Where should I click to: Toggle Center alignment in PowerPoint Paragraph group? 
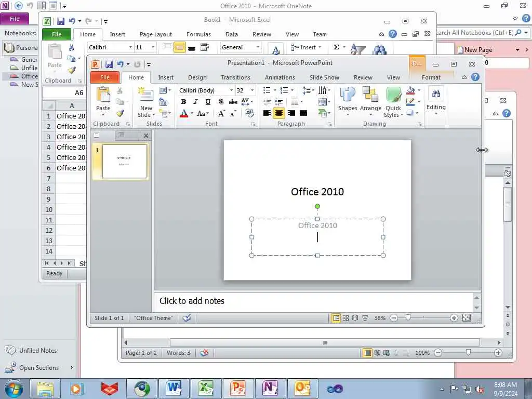pyautogui.click(x=279, y=113)
